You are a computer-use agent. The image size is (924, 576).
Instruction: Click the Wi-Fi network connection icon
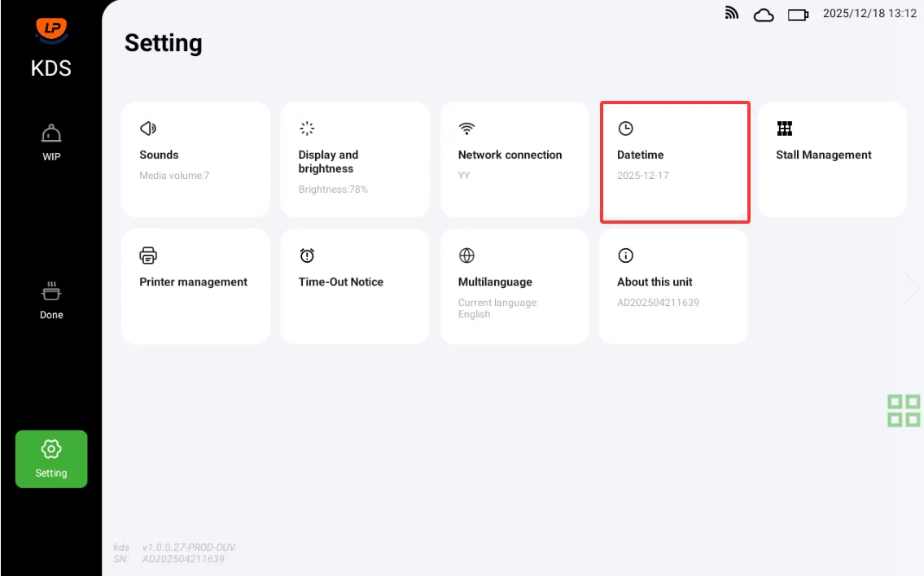tap(466, 129)
